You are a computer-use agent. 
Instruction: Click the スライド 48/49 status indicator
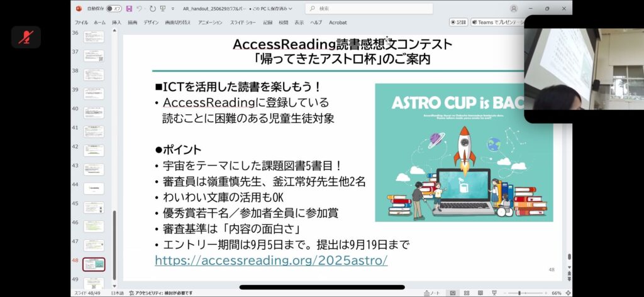coord(88,293)
